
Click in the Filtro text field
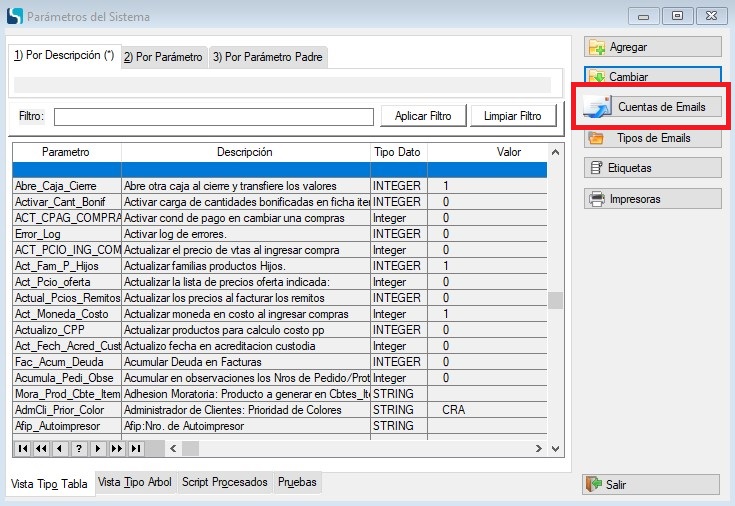213,117
